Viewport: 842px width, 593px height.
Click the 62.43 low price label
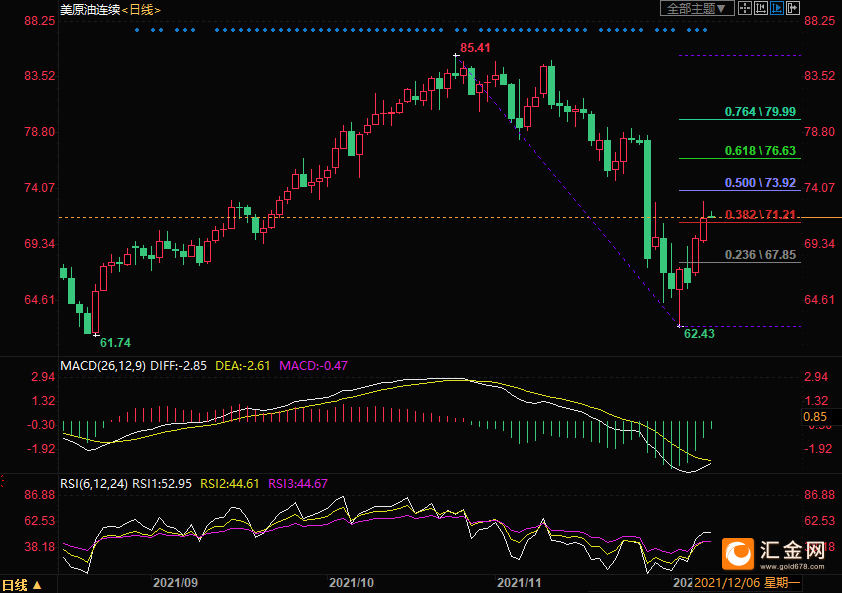pyautogui.click(x=699, y=334)
